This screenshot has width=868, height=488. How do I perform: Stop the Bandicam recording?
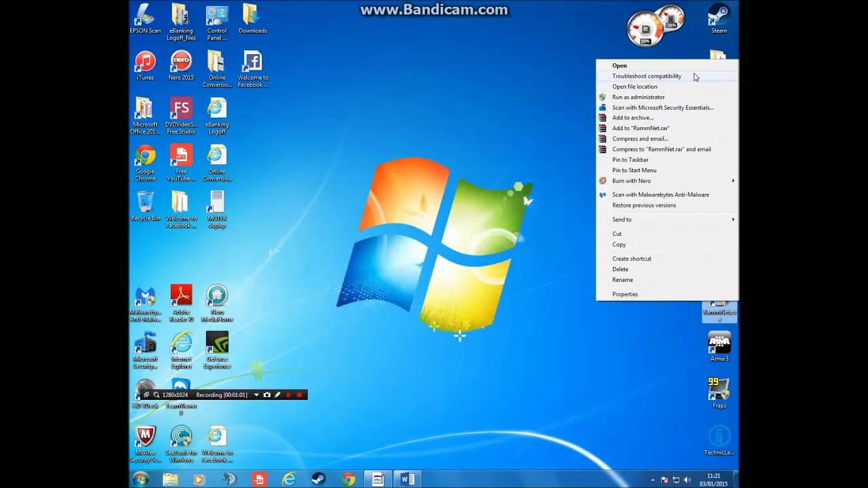[299, 394]
